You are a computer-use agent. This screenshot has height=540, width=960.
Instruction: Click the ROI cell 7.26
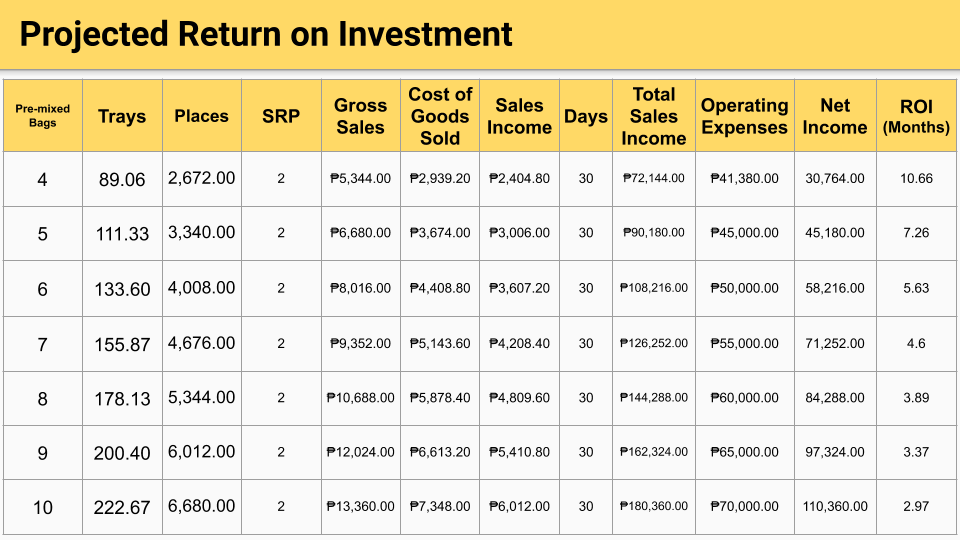pyautogui.click(x=916, y=233)
